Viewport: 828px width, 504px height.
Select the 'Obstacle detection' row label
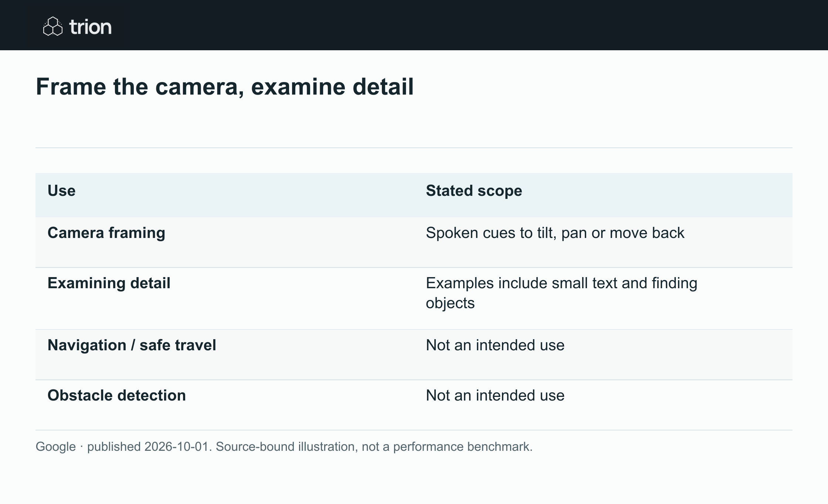117,395
